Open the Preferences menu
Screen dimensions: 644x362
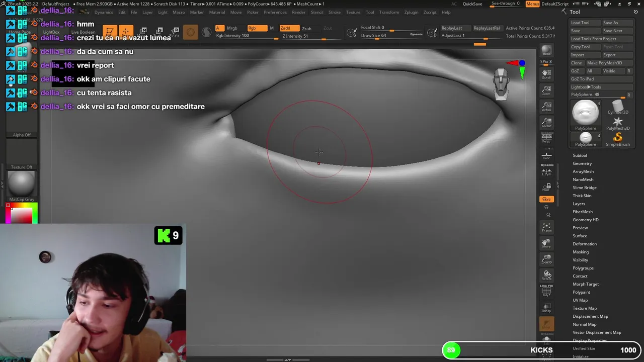tap(275, 12)
